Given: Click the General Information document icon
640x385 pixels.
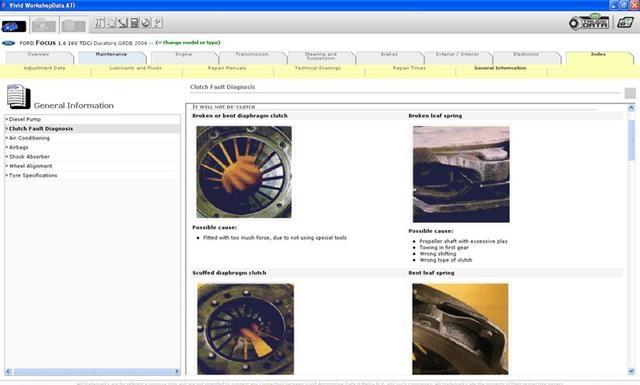Looking at the screenshot, I should [18, 97].
